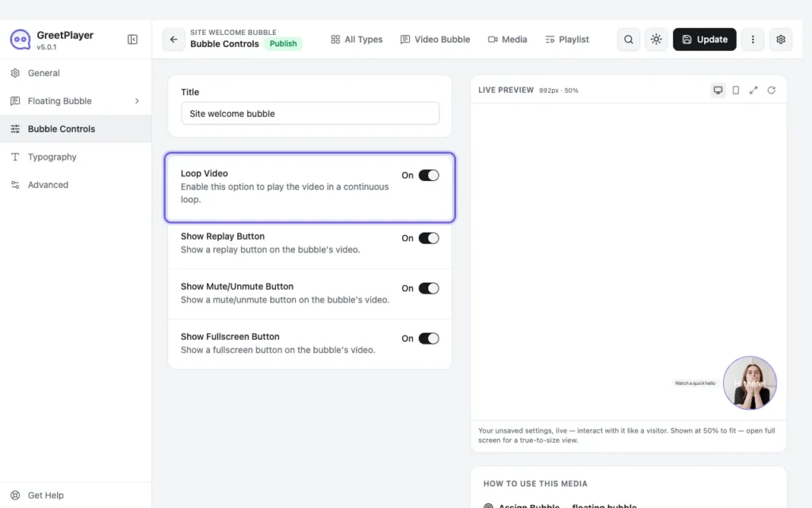The height and width of the screenshot is (508, 812).
Task: Open the settings gear in header
Action: 781,40
